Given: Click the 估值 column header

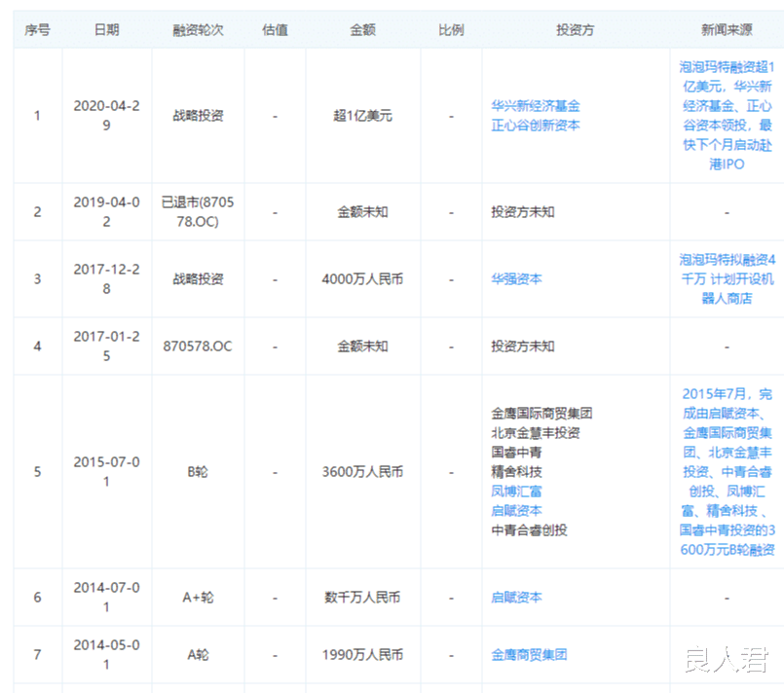Looking at the screenshot, I should (x=277, y=29).
